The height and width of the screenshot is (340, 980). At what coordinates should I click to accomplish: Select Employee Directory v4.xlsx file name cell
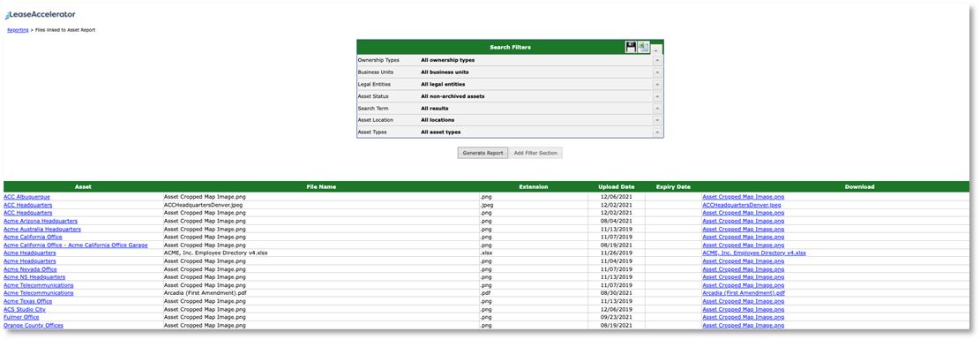point(321,253)
